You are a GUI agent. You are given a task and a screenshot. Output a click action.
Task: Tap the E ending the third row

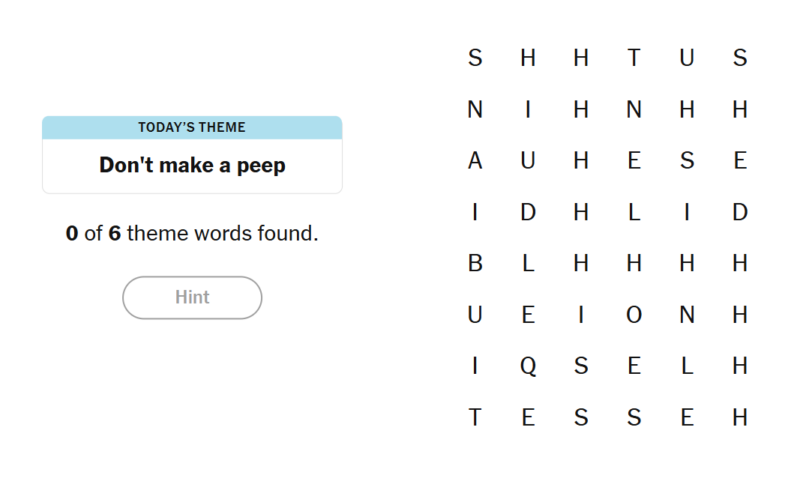point(740,161)
